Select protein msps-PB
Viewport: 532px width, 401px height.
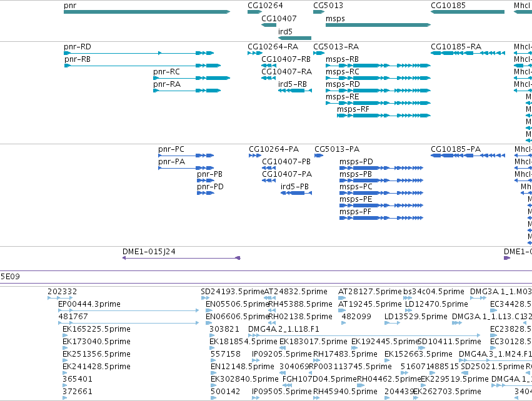point(381,181)
